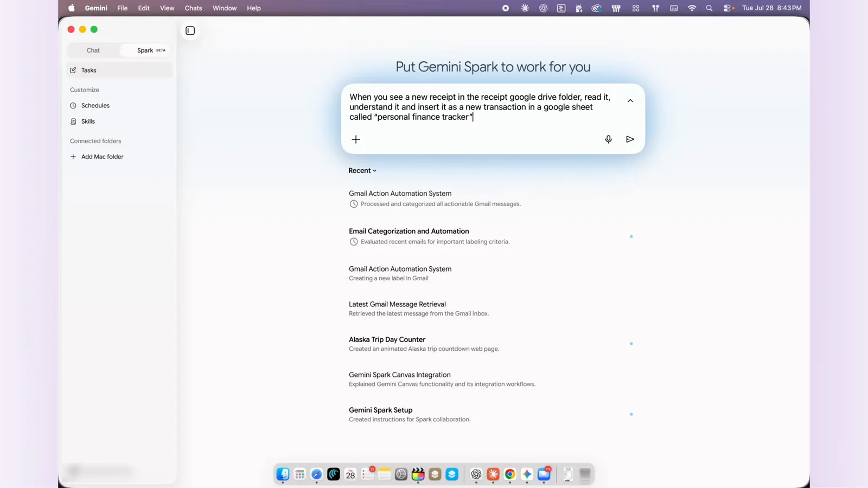The height and width of the screenshot is (488, 868).
Task: Open the Recent sort dropdown
Action: [x=362, y=170]
